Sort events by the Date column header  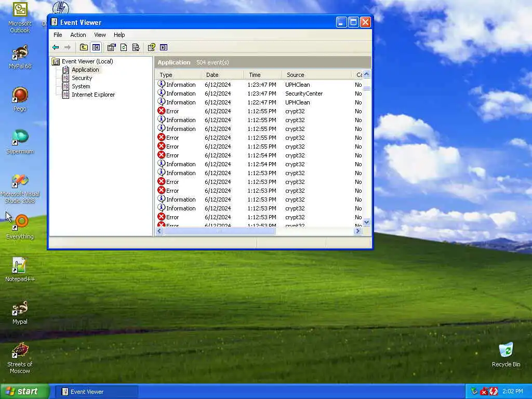coord(222,75)
